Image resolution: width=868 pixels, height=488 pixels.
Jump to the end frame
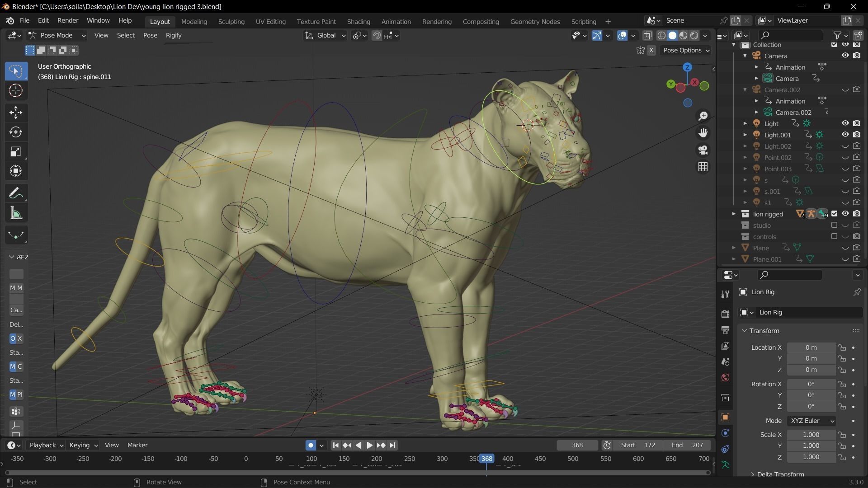click(392, 446)
